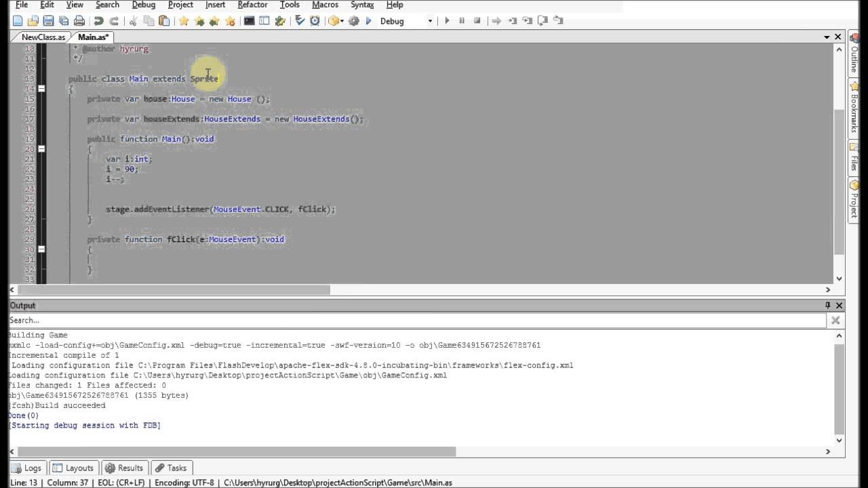
Task: Click the debugger Stop button
Action: [x=477, y=21]
